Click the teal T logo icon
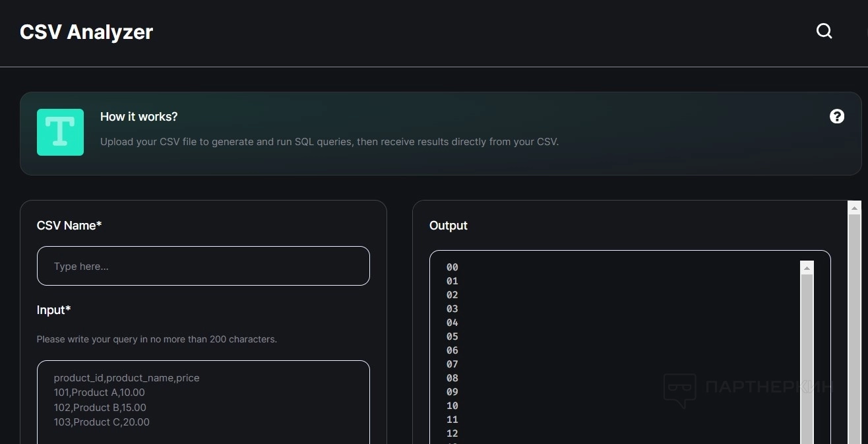This screenshot has width=868, height=444. point(60,132)
